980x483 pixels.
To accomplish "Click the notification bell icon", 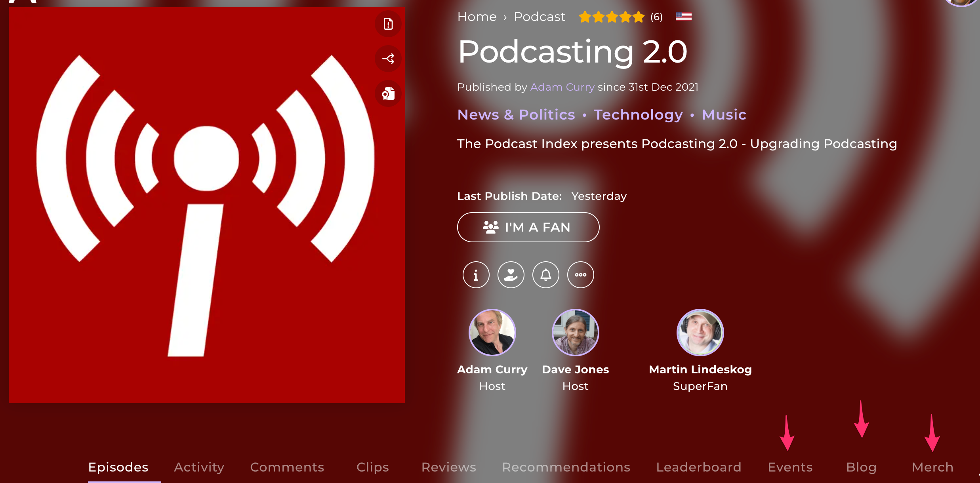I will [x=545, y=275].
